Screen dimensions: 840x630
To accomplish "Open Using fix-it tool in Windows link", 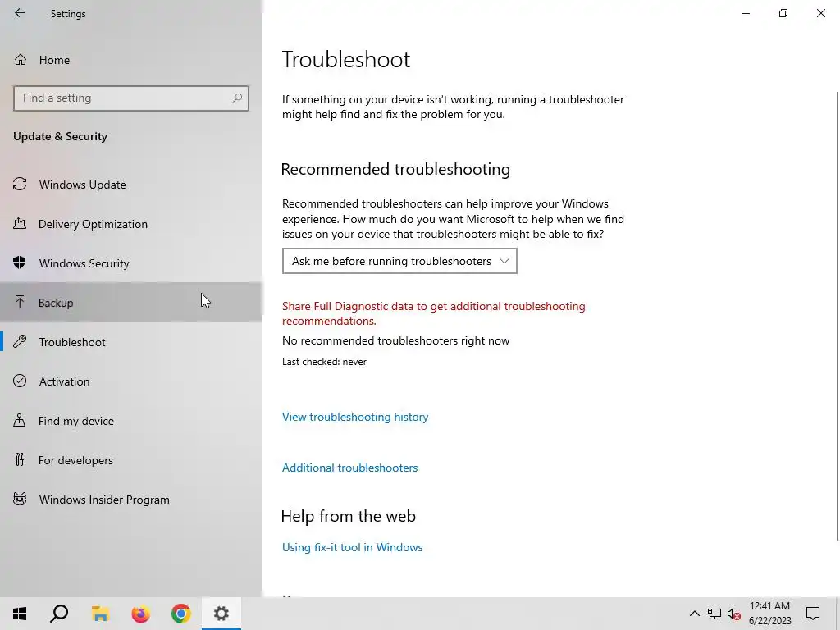I will tap(353, 547).
